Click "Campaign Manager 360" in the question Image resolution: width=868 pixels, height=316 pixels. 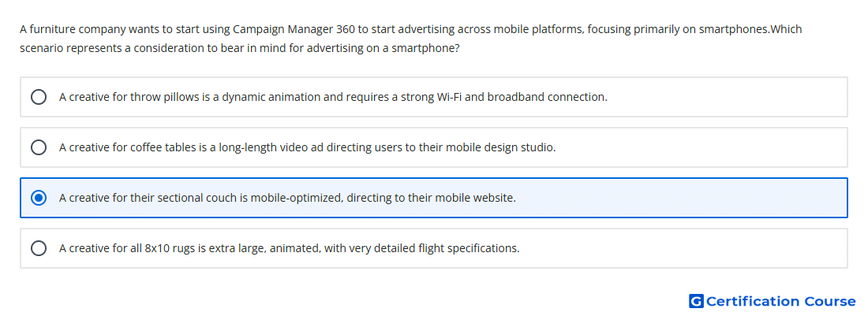pos(294,29)
